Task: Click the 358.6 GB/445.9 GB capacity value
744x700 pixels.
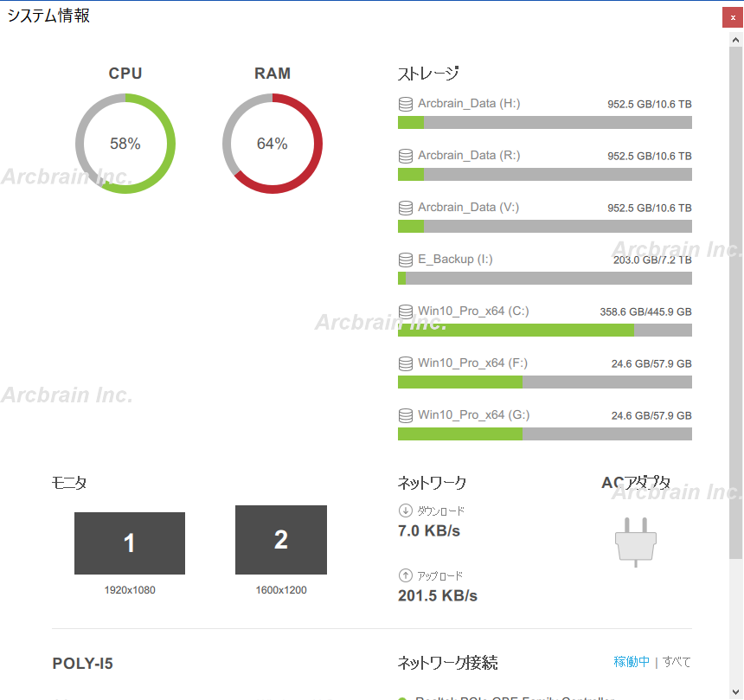Action: [x=645, y=311]
